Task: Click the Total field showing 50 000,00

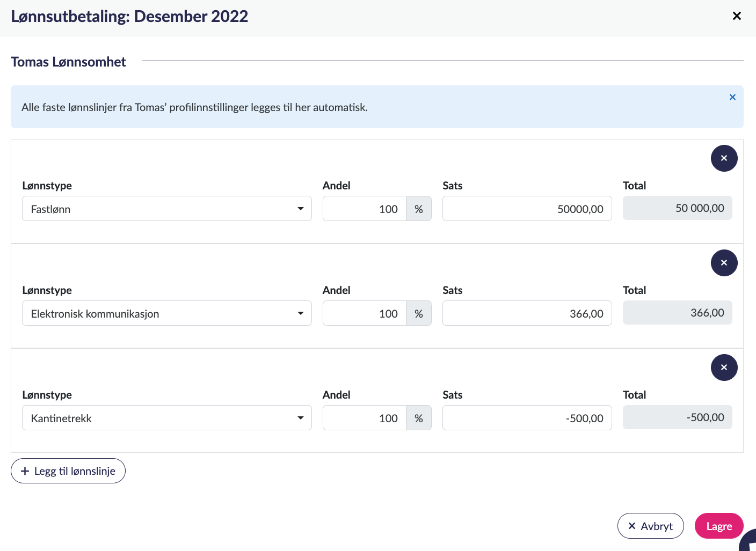Action: 677,208
